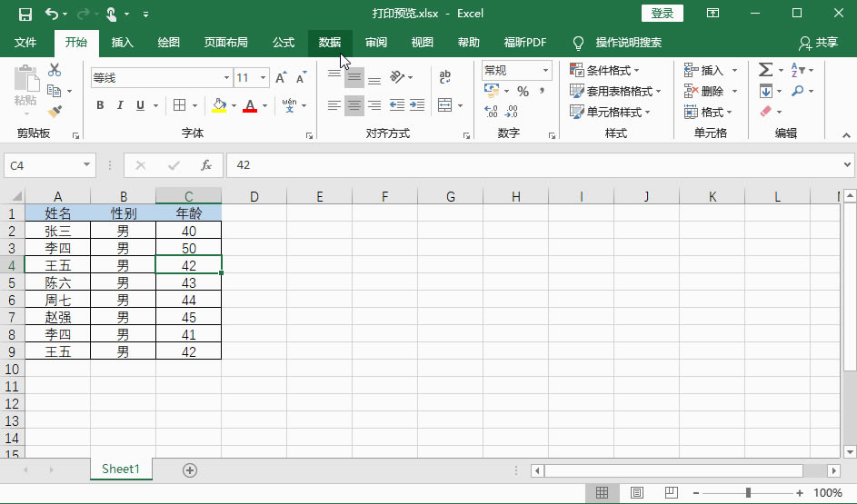Apply red font color swatch

(x=250, y=104)
